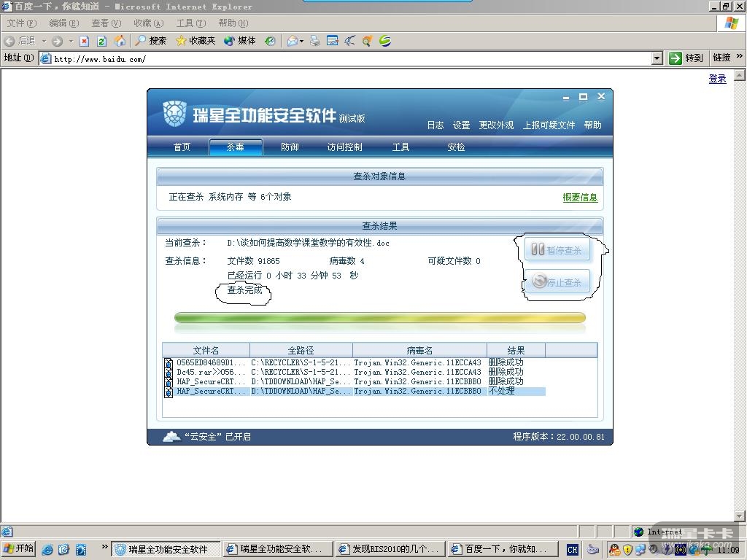Open the 查看(V) menu

tap(107, 23)
